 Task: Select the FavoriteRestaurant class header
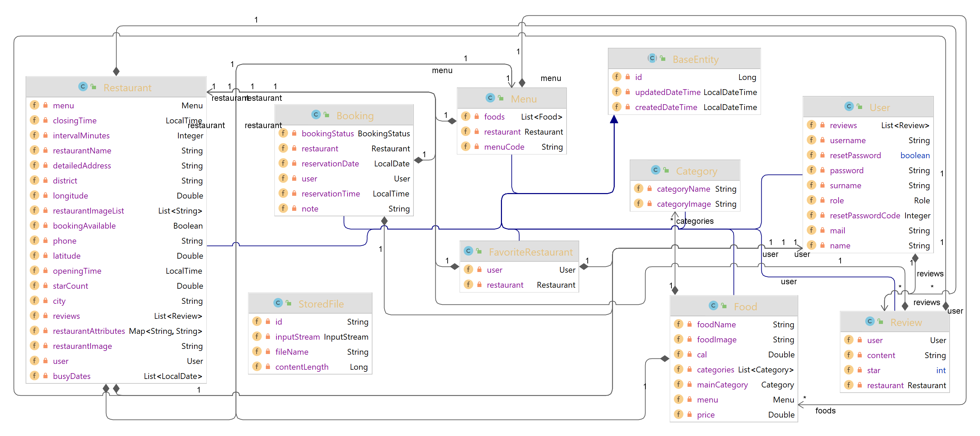tap(530, 252)
